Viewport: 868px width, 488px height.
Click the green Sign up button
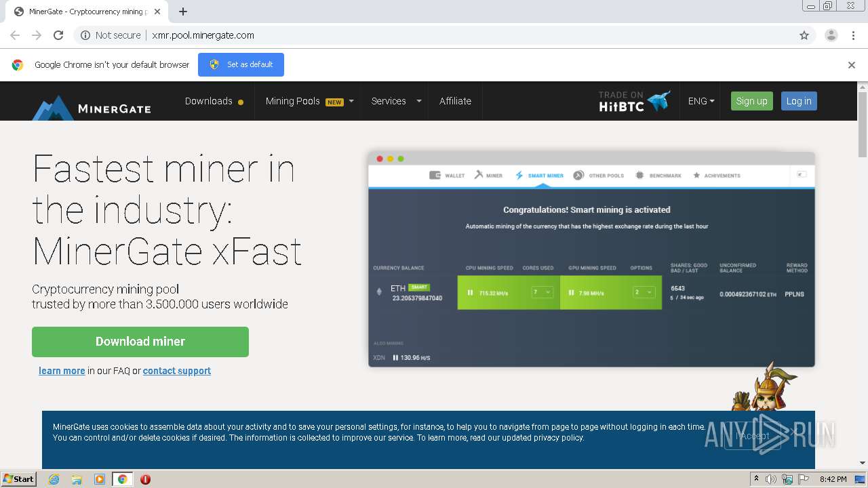click(x=751, y=101)
